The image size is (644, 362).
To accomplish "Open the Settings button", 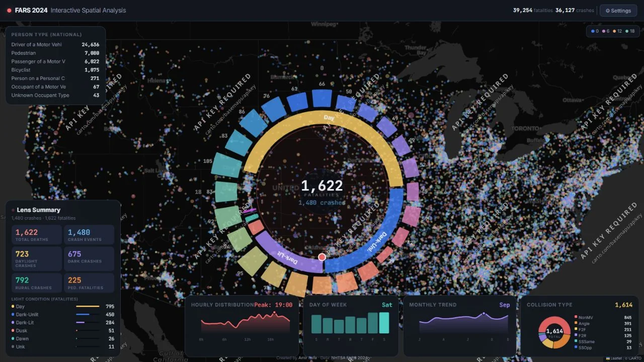I will click(x=618, y=11).
